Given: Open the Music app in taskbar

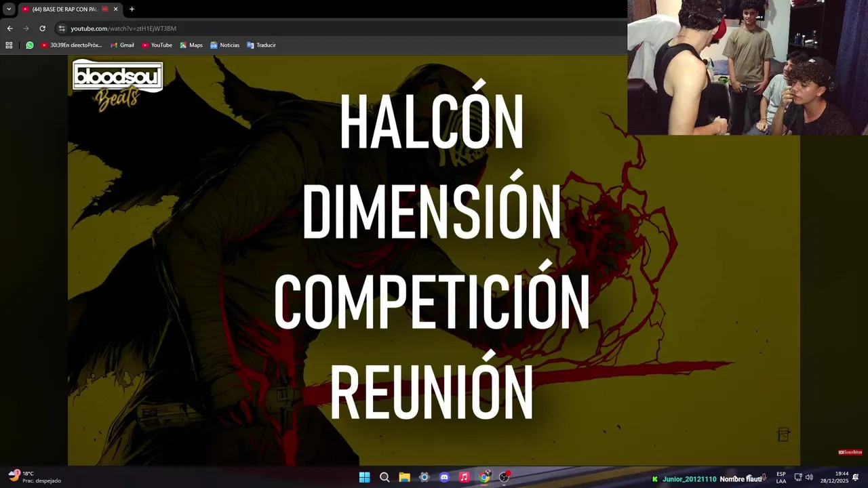Looking at the screenshot, I should (464, 477).
